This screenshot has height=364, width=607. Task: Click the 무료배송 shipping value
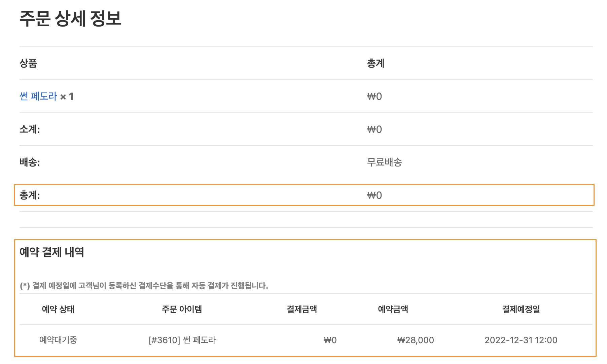[384, 162]
